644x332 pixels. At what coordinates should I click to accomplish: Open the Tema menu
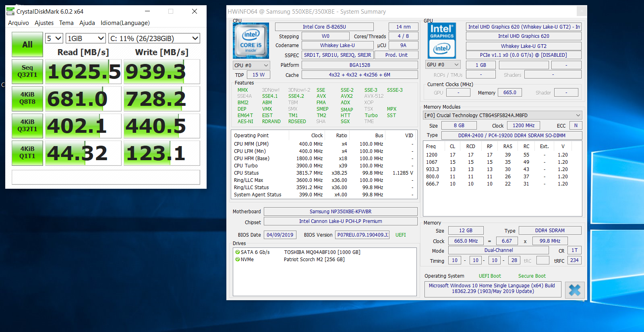click(66, 23)
